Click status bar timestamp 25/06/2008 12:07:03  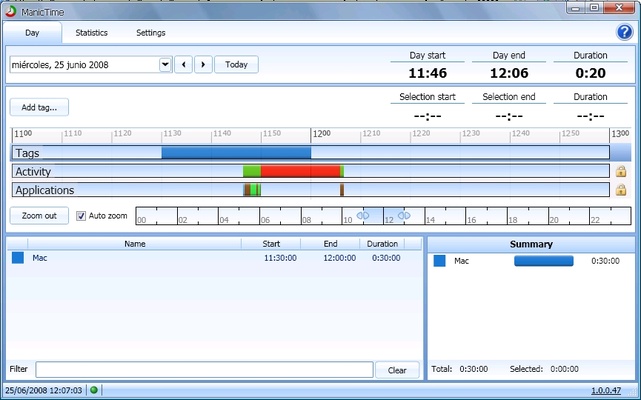(x=43, y=390)
